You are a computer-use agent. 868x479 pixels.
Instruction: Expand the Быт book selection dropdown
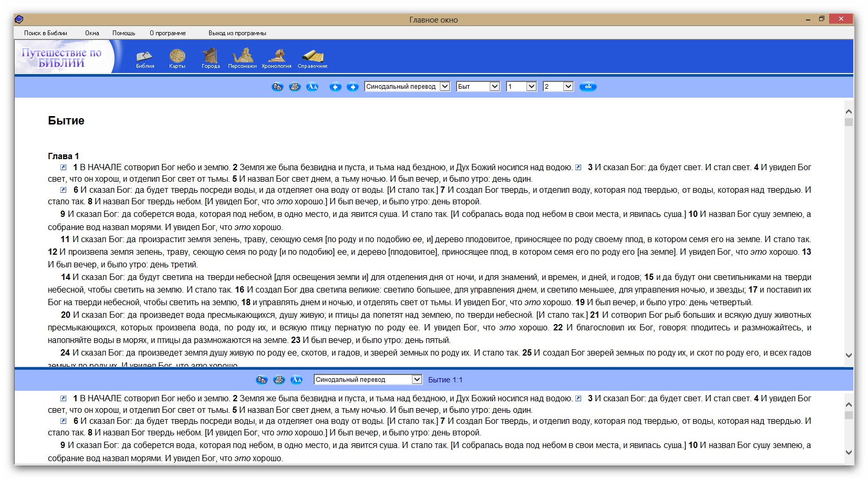(494, 87)
